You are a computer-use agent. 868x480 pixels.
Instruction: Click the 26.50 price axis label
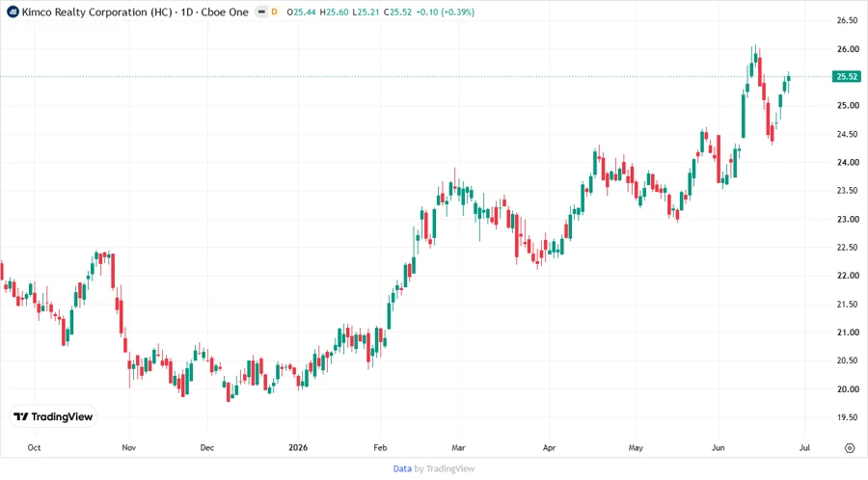click(x=848, y=20)
